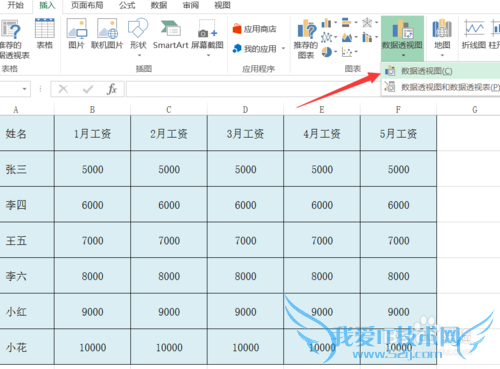Select the 小花 name cell
Screen dimensions: 500x369
tap(27, 347)
